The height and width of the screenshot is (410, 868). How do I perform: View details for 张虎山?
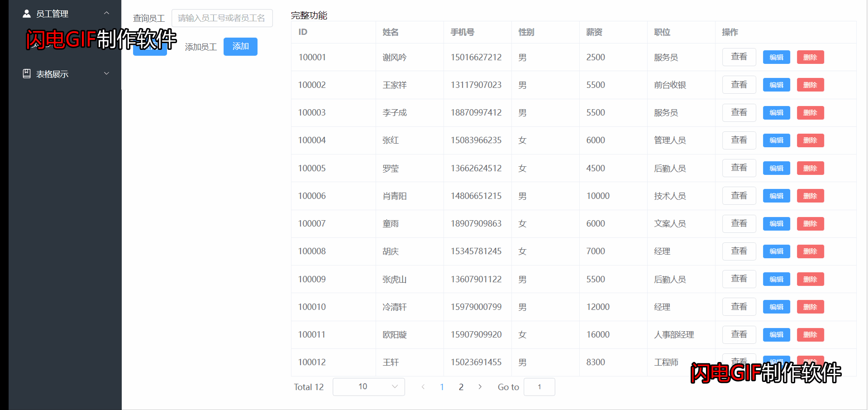(739, 279)
